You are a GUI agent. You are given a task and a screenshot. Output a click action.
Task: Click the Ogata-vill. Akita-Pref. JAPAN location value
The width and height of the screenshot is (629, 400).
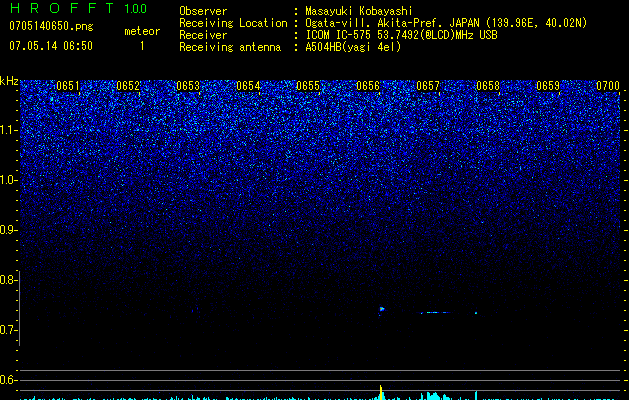pyautogui.click(x=446, y=23)
